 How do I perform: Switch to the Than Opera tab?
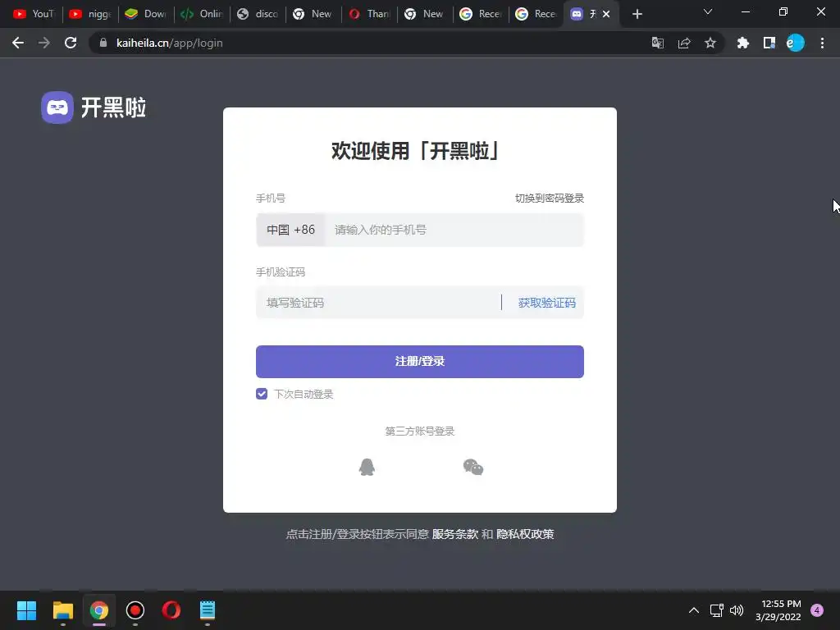pos(369,14)
